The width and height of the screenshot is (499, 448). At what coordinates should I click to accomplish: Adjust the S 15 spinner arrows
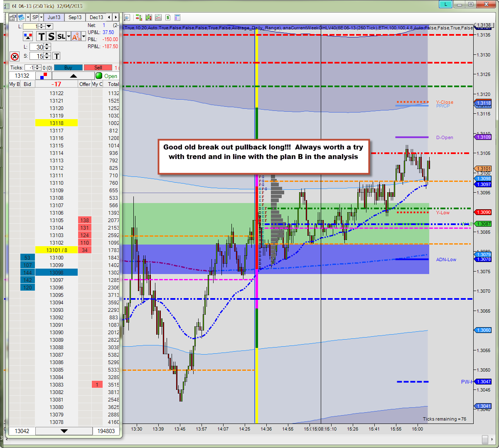click(x=47, y=56)
